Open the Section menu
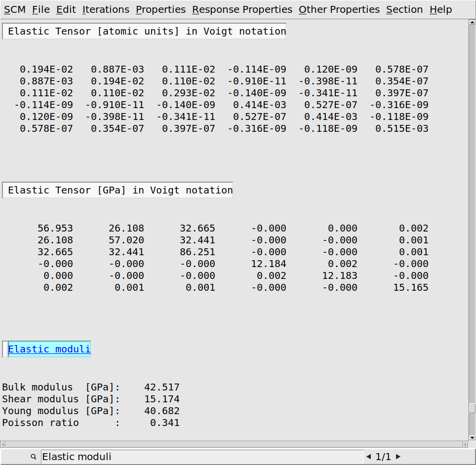The image size is (476, 465). point(404,9)
